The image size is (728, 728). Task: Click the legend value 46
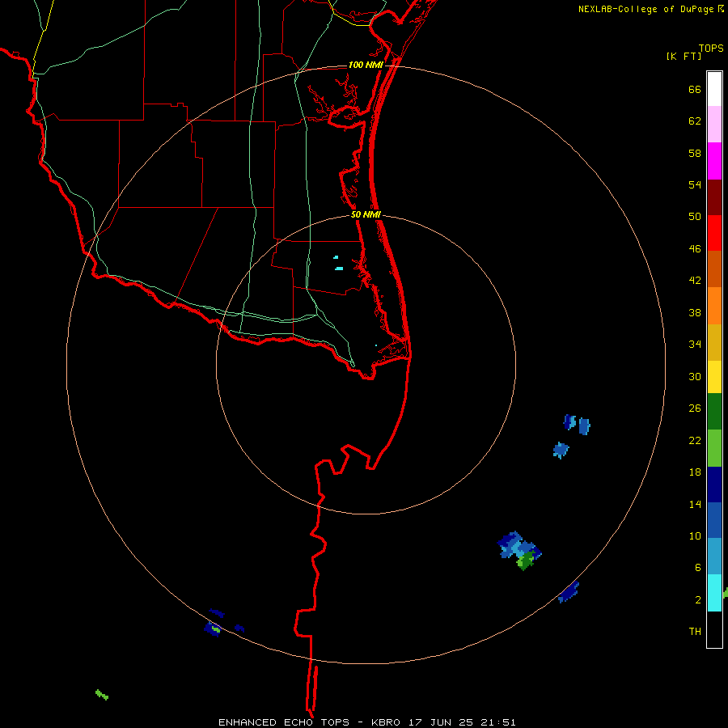point(695,249)
